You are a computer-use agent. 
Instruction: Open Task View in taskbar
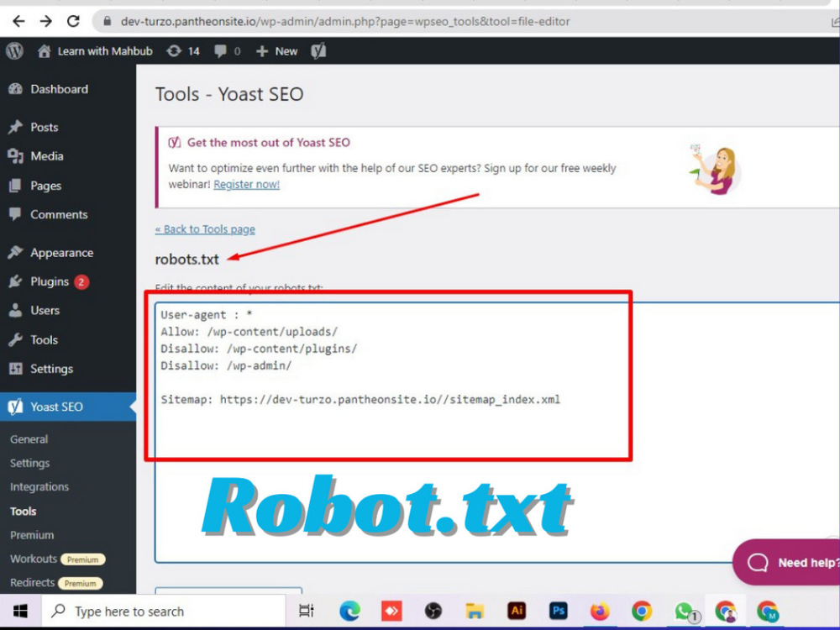pyautogui.click(x=306, y=611)
